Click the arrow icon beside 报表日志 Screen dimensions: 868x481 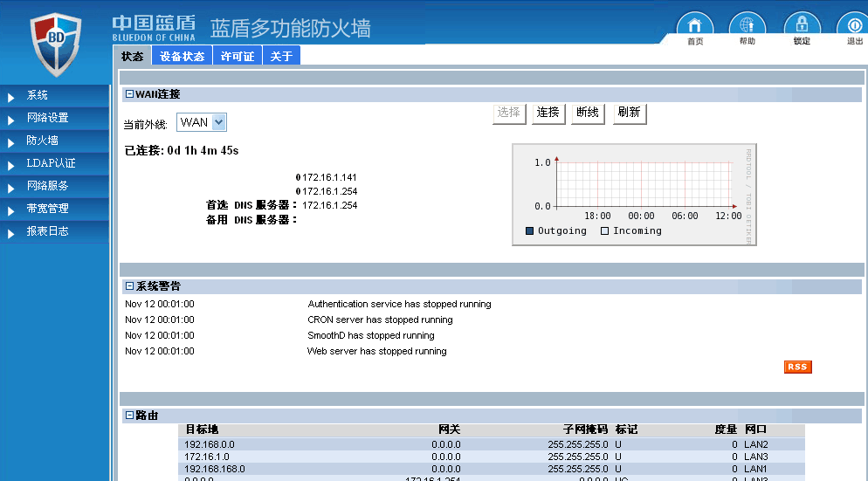11,234
